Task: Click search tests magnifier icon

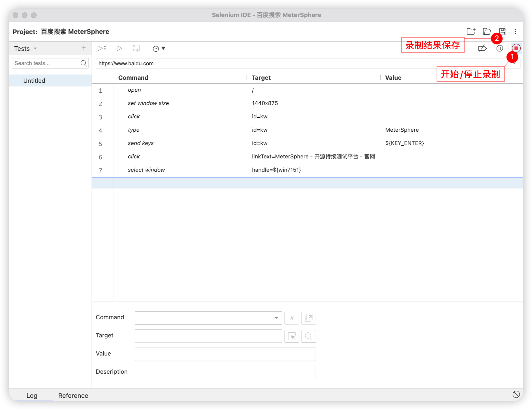Action: click(x=84, y=63)
